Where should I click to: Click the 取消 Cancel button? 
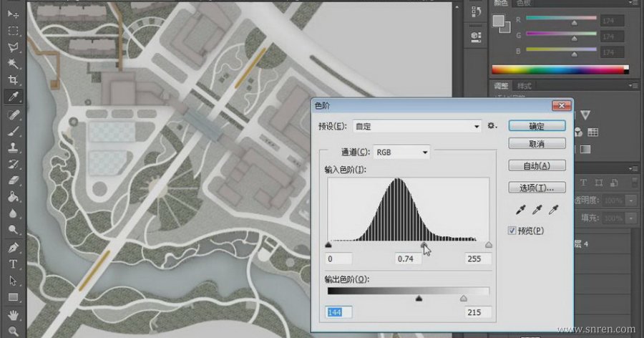click(x=537, y=143)
